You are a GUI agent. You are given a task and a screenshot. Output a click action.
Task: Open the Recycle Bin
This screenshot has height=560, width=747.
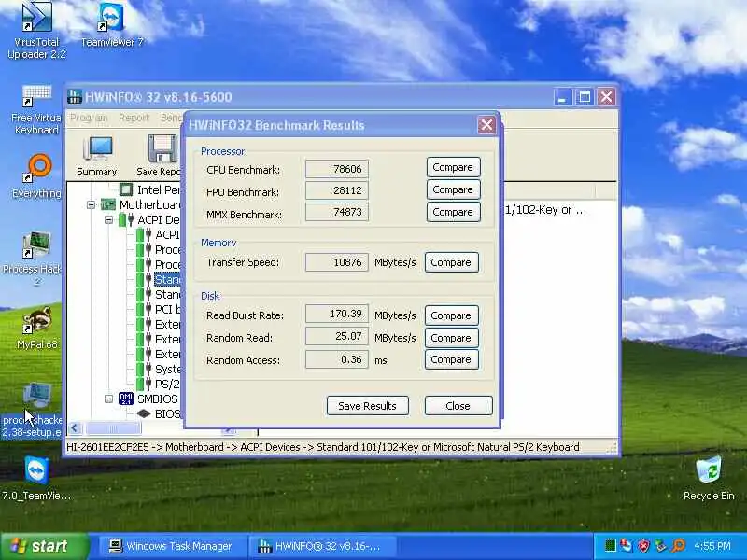(709, 479)
